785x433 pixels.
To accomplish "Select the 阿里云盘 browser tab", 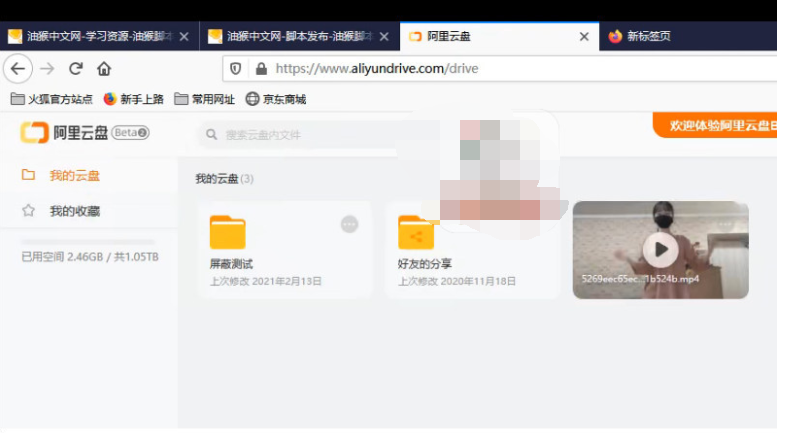I will click(499, 36).
